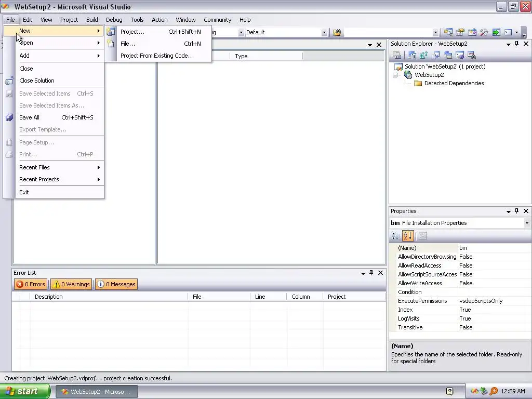Screen dimensions: 532x399
Task: Open Error List window position dropdown
Action: 363,273
